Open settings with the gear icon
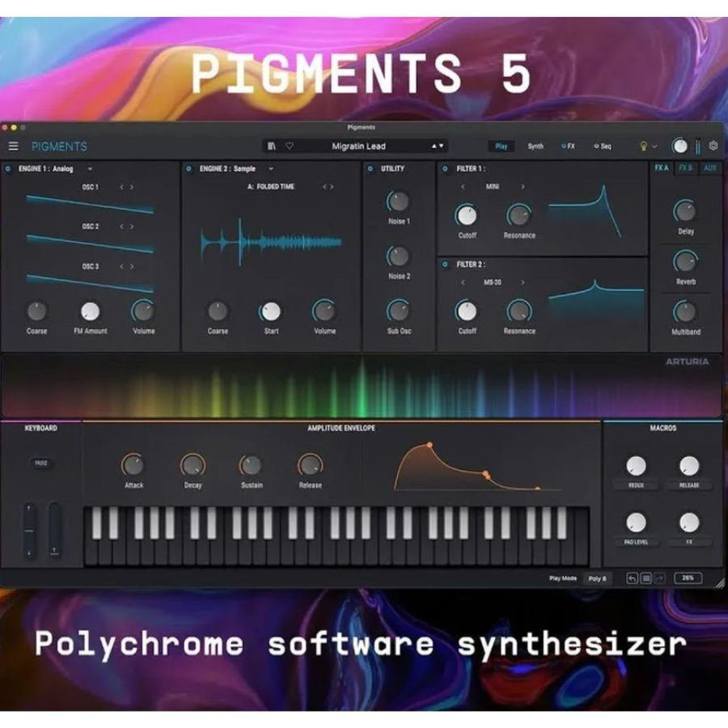728x728 pixels. [713, 146]
